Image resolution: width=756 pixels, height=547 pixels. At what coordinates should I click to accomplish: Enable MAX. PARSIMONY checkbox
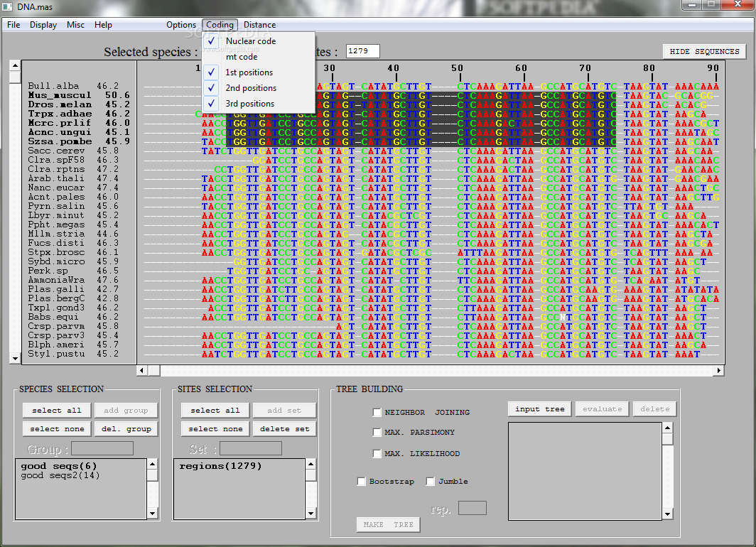click(377, 433)
